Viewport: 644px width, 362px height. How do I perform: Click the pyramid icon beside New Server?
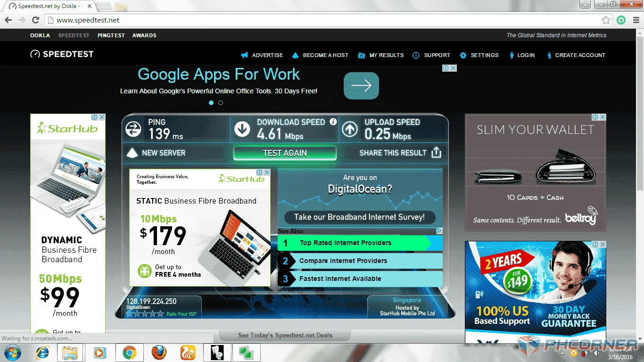tap(132, 153)
